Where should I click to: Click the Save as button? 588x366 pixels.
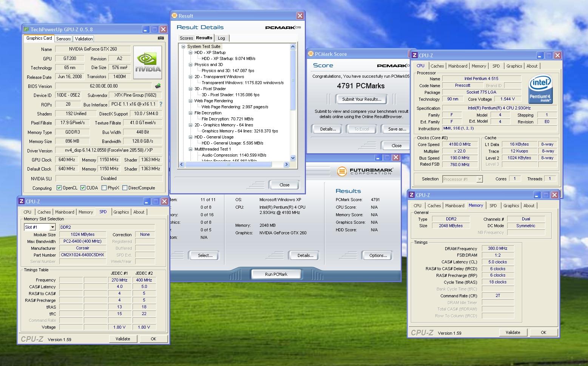point(397,129)
